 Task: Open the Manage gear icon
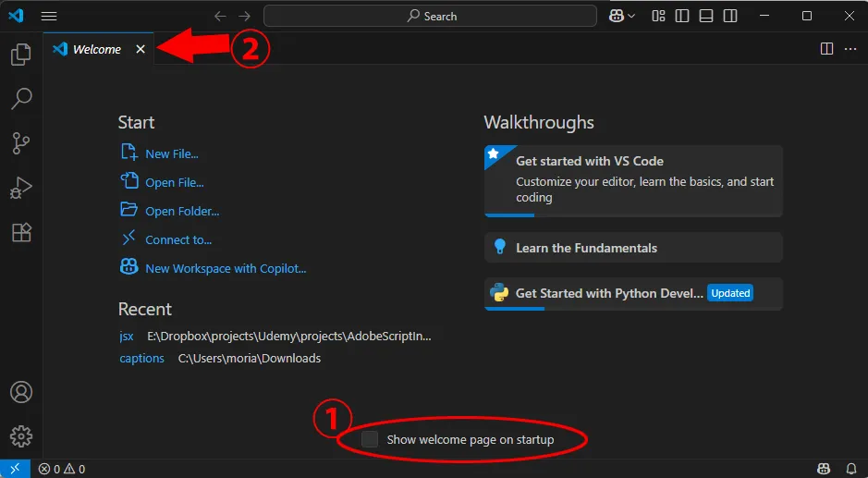21,436
